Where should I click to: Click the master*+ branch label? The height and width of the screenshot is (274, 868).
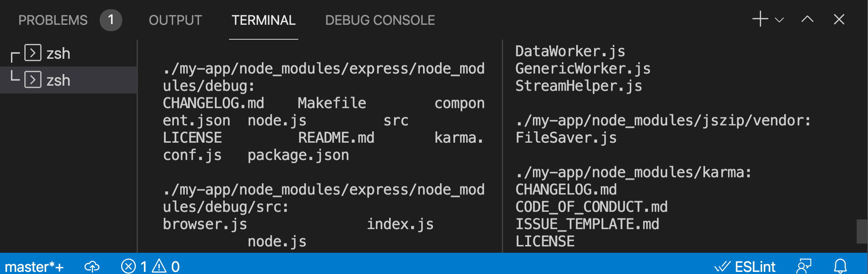point(34,266)
